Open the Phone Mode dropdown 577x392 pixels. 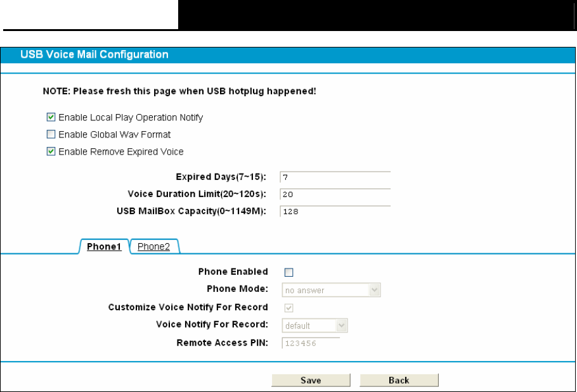point(331,290)
